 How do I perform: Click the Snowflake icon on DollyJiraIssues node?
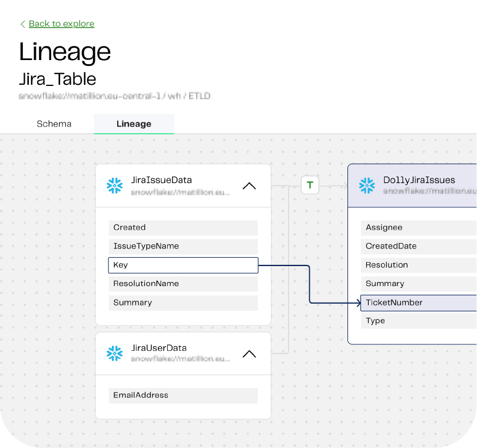click(367, 185)
